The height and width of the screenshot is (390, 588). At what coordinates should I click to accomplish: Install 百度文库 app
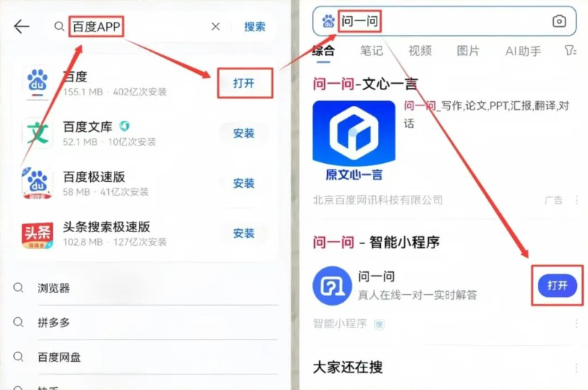click(243, 133)
